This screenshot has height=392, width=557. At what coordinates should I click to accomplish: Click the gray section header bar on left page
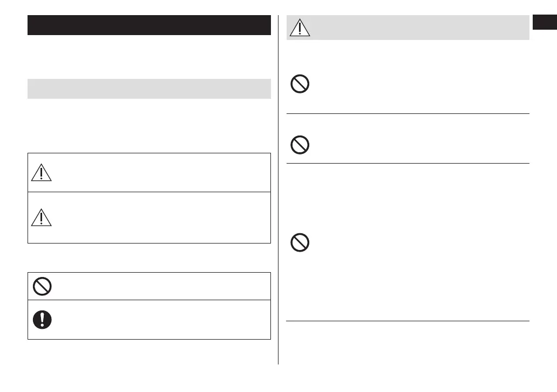click(x=149, y=89)
